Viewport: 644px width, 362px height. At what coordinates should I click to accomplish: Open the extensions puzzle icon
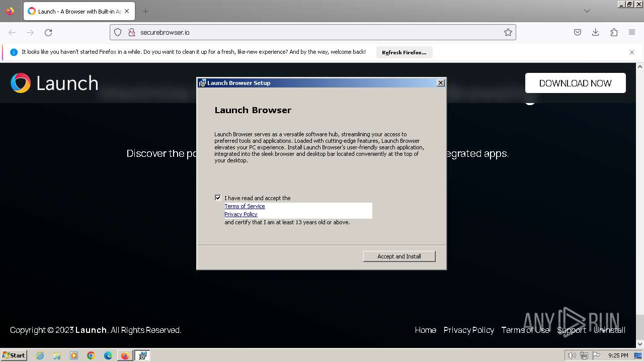[x=614, y=32]
